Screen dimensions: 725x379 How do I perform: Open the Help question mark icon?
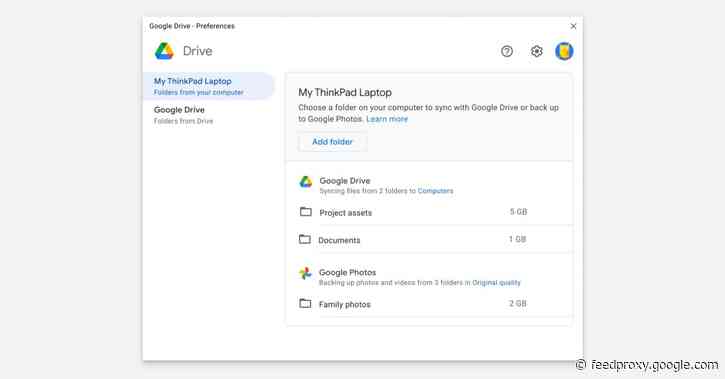[507, 51]
